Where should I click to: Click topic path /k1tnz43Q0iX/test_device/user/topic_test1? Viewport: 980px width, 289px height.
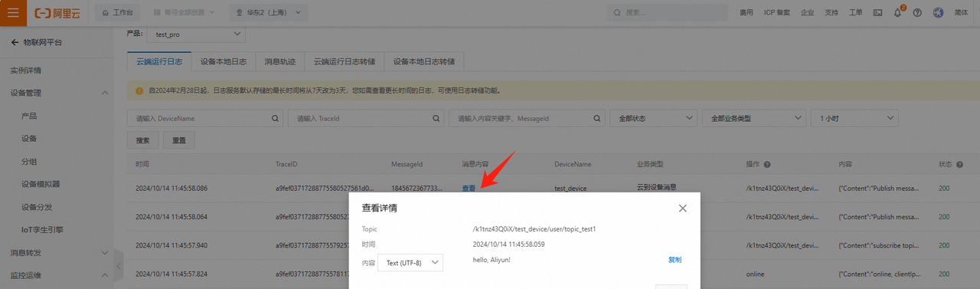[x=534, y=228]
